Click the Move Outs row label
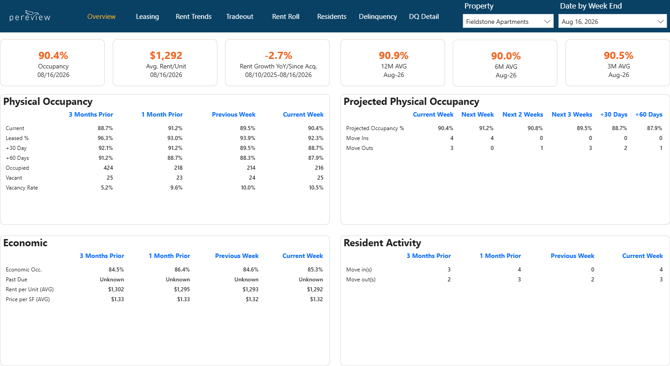 [x=359, y=148]
